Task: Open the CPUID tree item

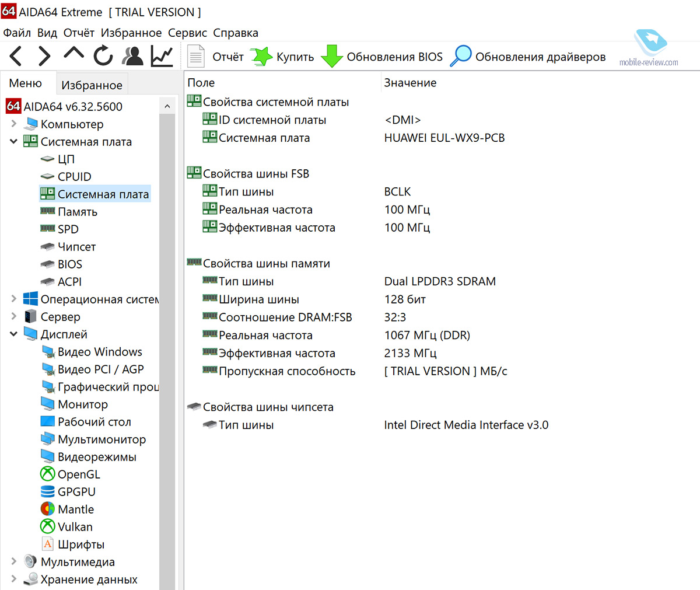Action: coord(65,176)
